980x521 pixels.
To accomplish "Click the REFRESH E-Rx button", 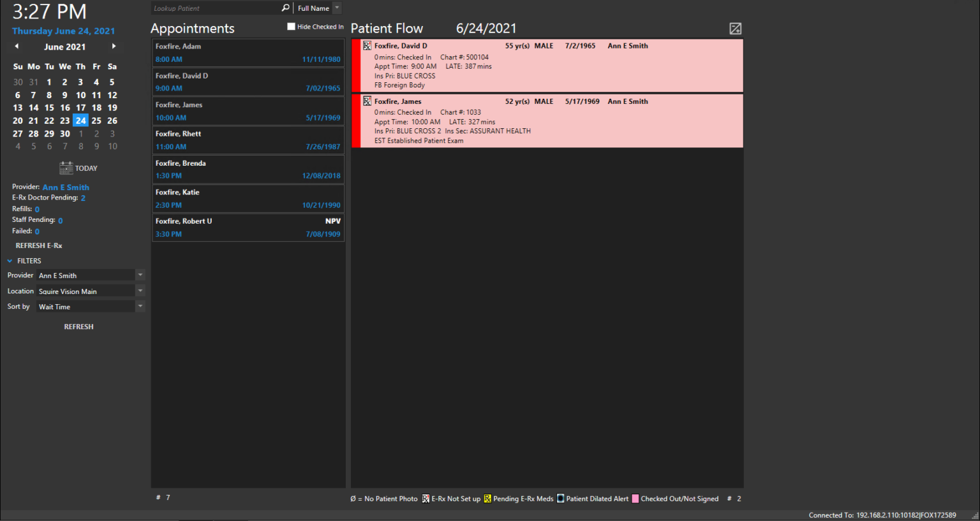I will 39,246.
